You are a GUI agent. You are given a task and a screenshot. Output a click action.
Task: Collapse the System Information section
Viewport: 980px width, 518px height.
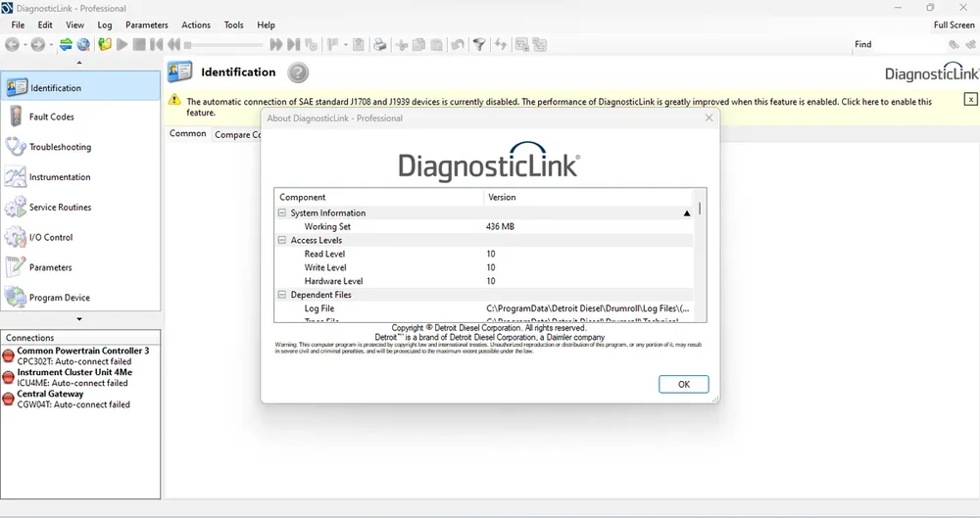click(x=282, y=212)
